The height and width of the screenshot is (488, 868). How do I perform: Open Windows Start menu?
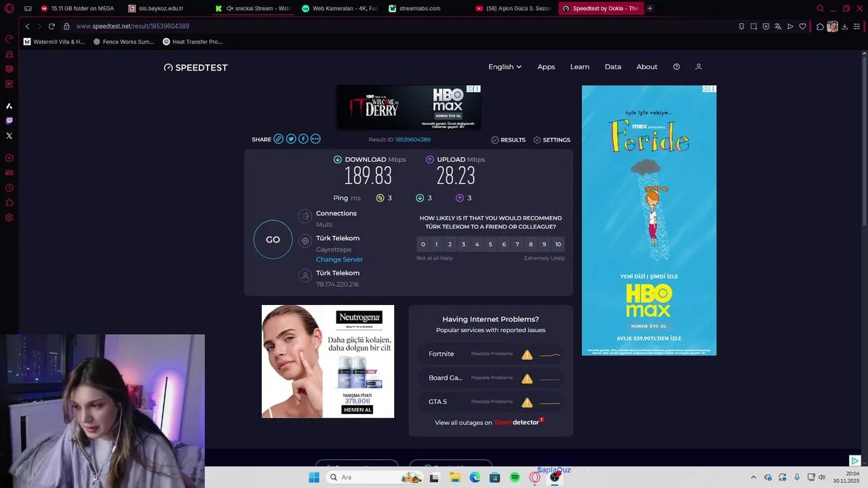coord(314,477)
